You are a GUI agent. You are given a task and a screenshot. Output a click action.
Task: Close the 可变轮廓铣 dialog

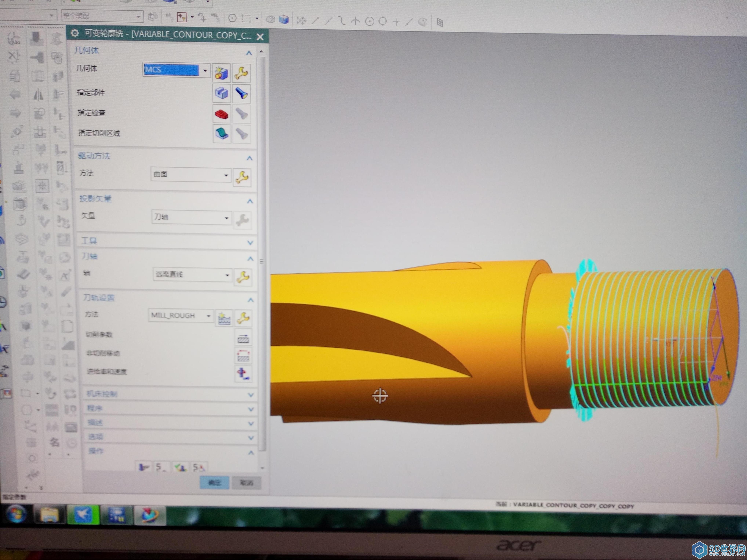[x=260, y=37]
